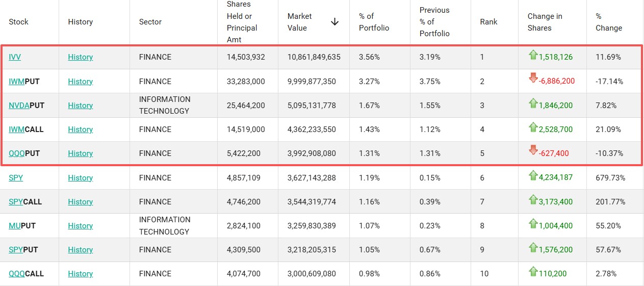The width and height of the screenshot is (644, 286).
Task: Open the IVV stock link
Action: tap(15, 57)
